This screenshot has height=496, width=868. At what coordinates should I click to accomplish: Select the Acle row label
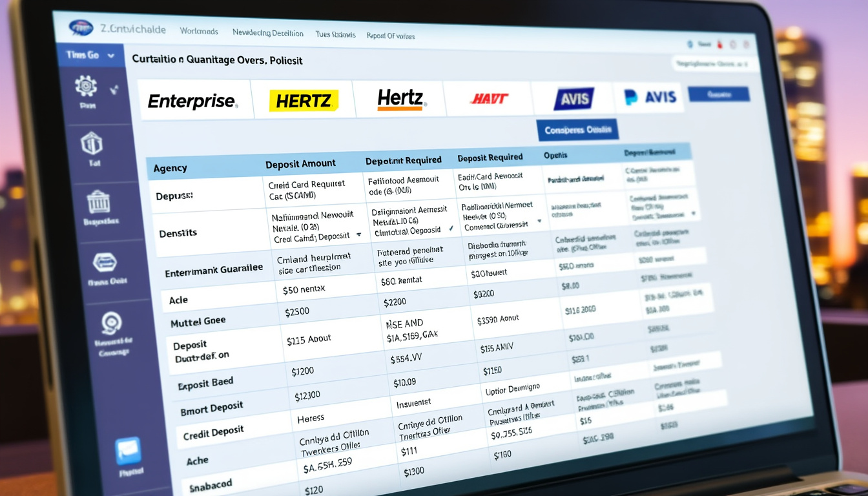click(178, 299)
